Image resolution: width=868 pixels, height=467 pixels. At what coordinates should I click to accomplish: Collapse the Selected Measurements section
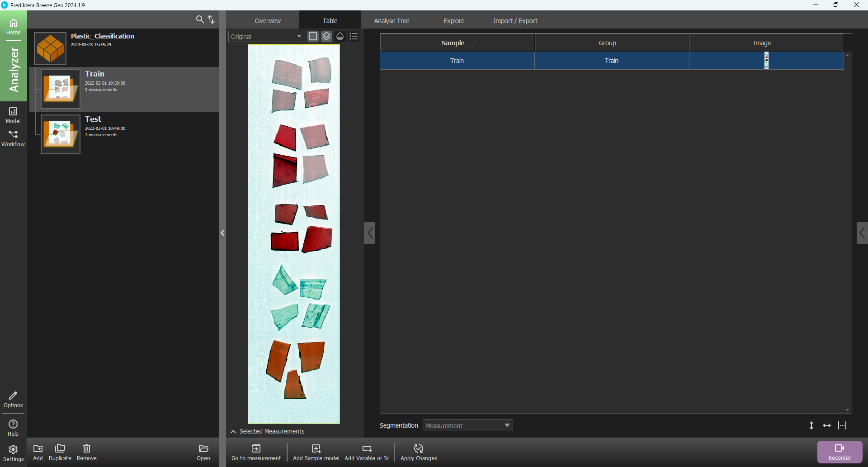pyautogui.click(x=233, y=431)
